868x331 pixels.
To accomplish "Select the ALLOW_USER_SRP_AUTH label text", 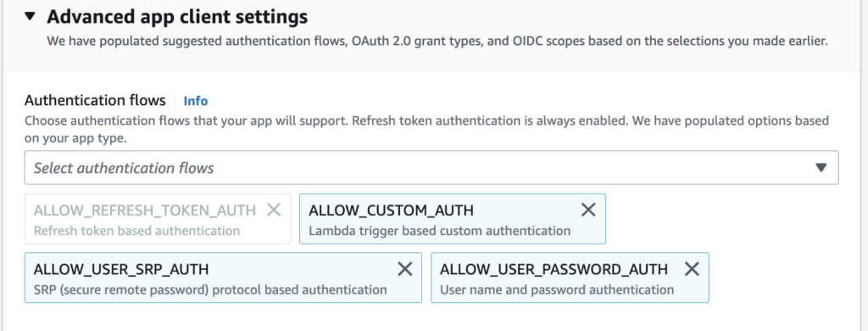I will pos(121,269).
